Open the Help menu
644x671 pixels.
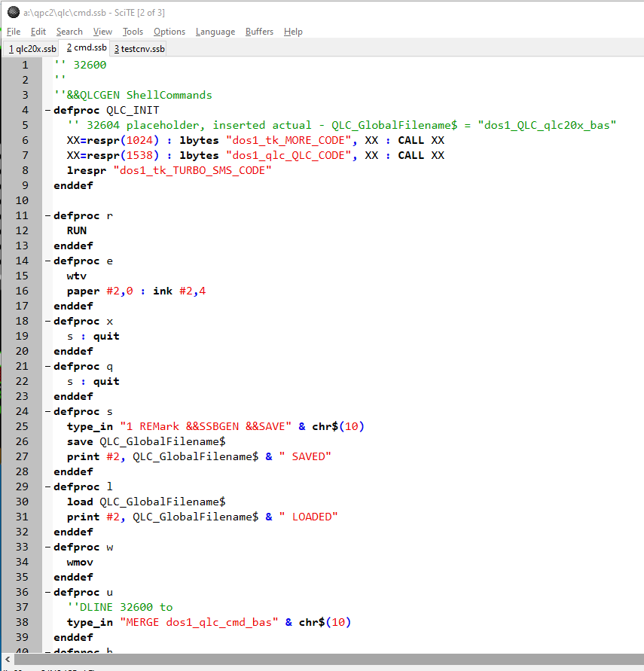point(293,32)
